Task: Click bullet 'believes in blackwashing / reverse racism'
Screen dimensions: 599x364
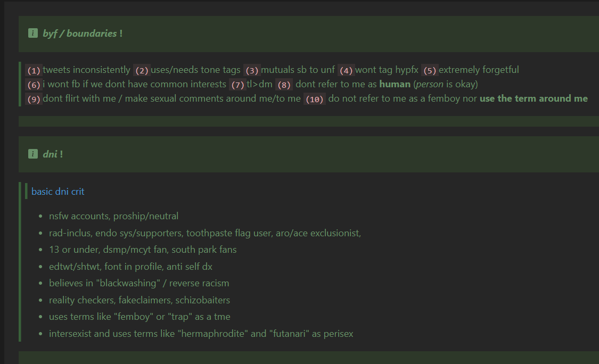Action: pyautogui.click(x=139, y=284)
